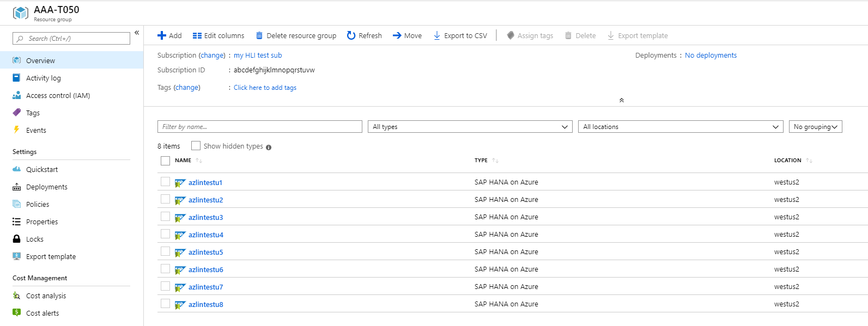Sort by NAME column arrows
This screenshot has width=868, height=326.
pyautogui.click(x=199, y=161)
